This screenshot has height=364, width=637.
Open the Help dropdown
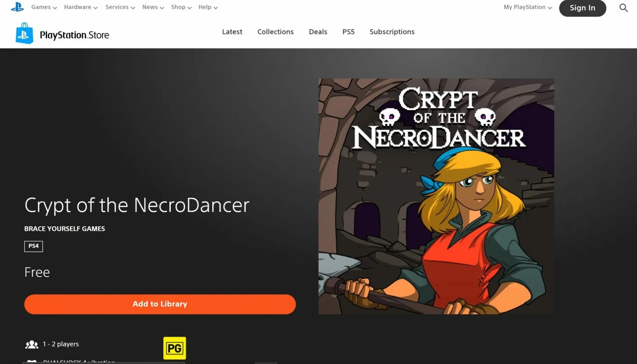(x=208, y=7)
